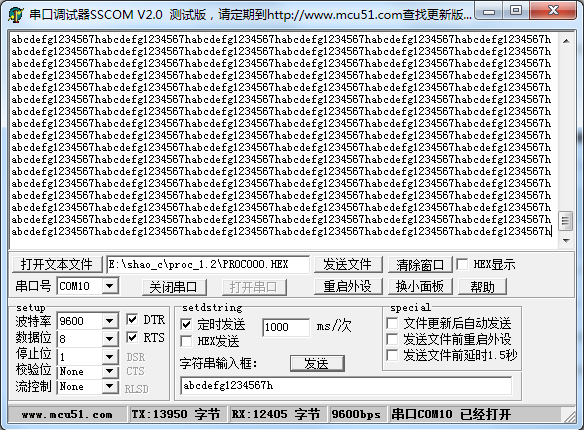Expand the baud rate 9600 dropdown
This screenshot has width=584, height=430.
[x=110, y=321]
